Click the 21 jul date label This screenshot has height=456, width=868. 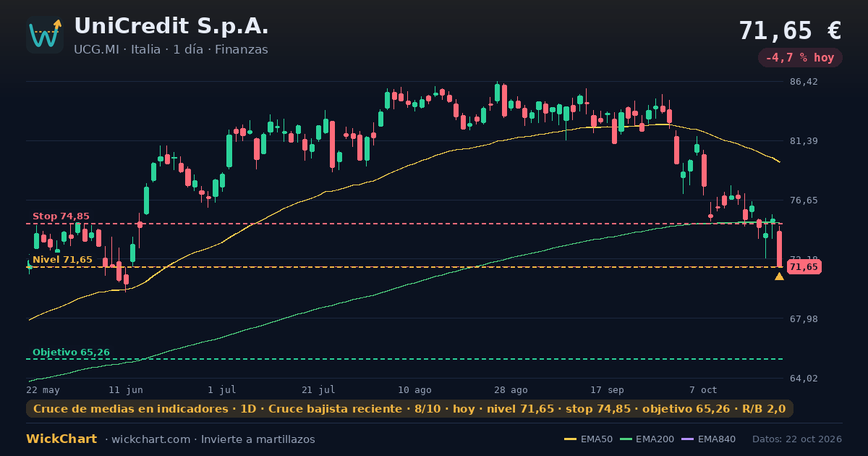[x=318, y=389]
